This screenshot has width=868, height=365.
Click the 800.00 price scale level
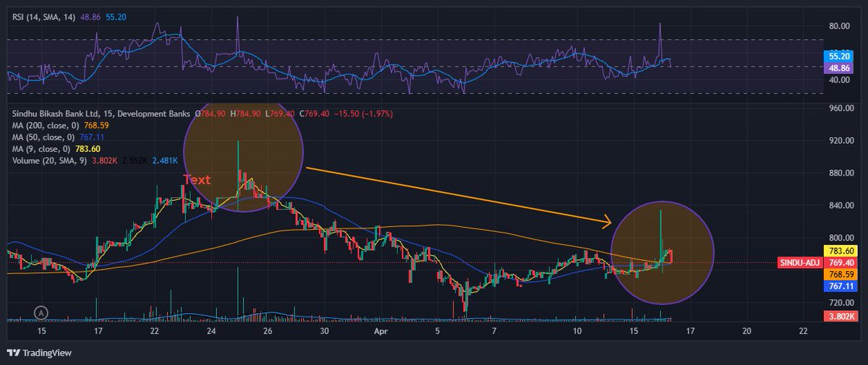(841, 238)
